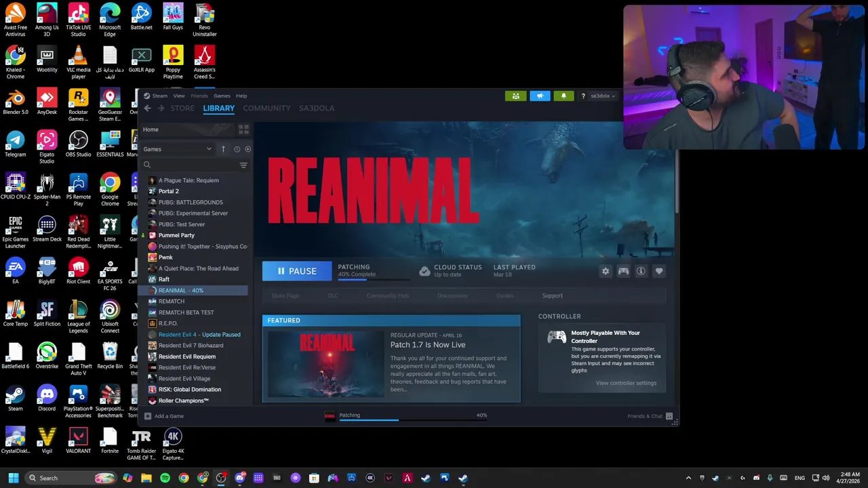Image resolution: width=868 pixels, height=488 pixels.
Task: Open the featured REANIMAL patch thumbnail
Action: [327, 365]
